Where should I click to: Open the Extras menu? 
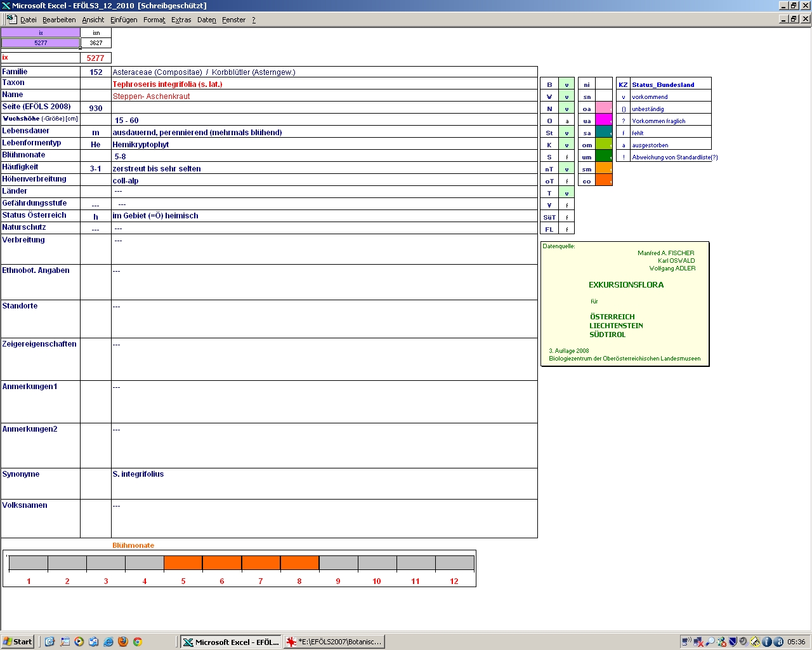coord(181,20)
